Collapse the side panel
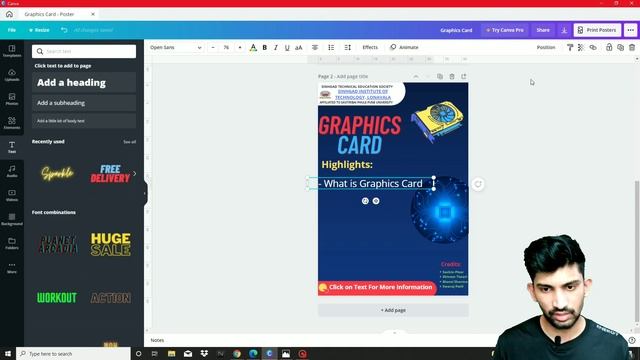Screen dimensions: 640x360 145,193
